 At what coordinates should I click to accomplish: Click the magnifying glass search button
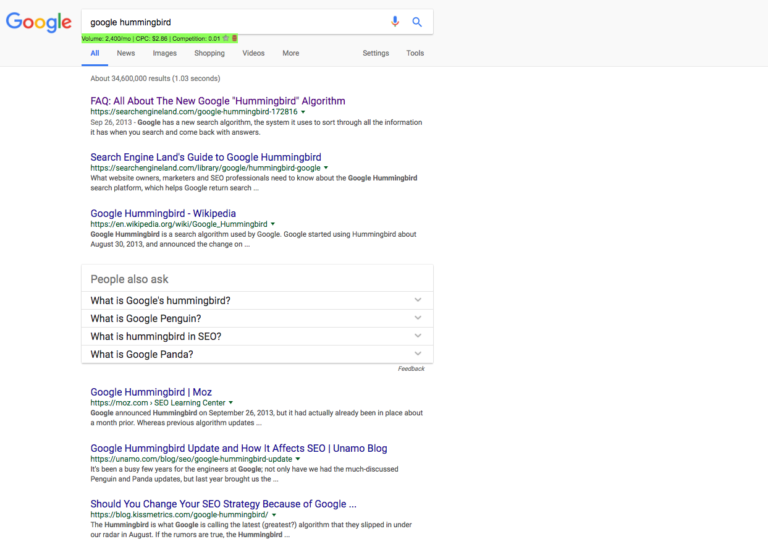click(x=417, y=22)
